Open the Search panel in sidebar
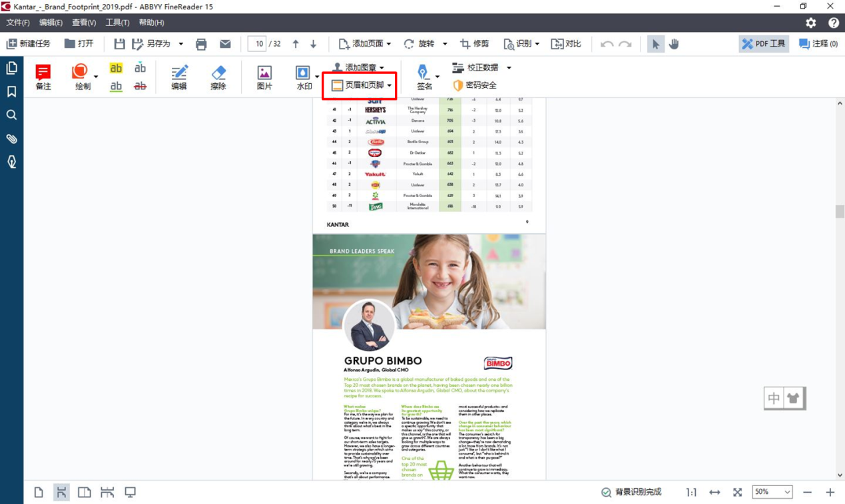The height and width of the screenshot is (504, 845). [12, 115]
